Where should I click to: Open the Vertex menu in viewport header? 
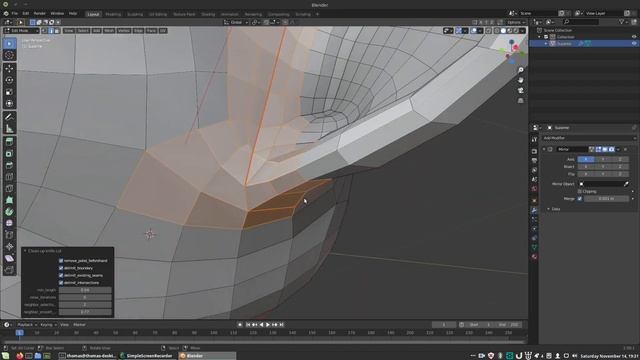click(124, 31)
